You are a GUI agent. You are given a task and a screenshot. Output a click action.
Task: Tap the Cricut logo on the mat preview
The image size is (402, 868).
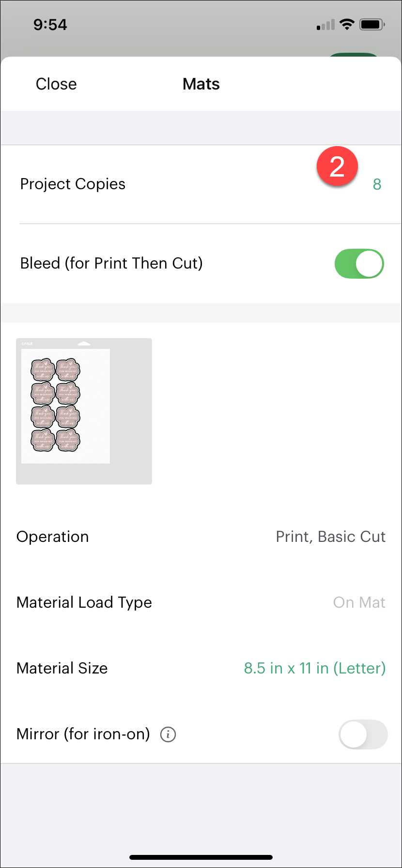[27, 344]
